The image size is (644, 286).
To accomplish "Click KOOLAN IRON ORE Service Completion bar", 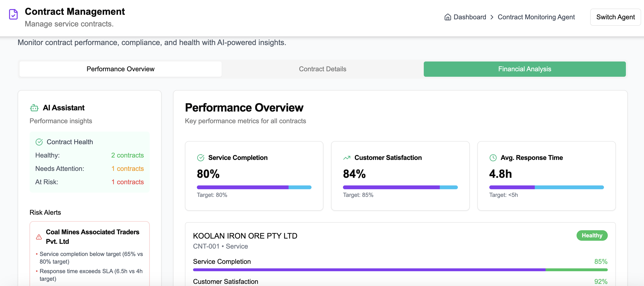I will [x=400, y=270].
